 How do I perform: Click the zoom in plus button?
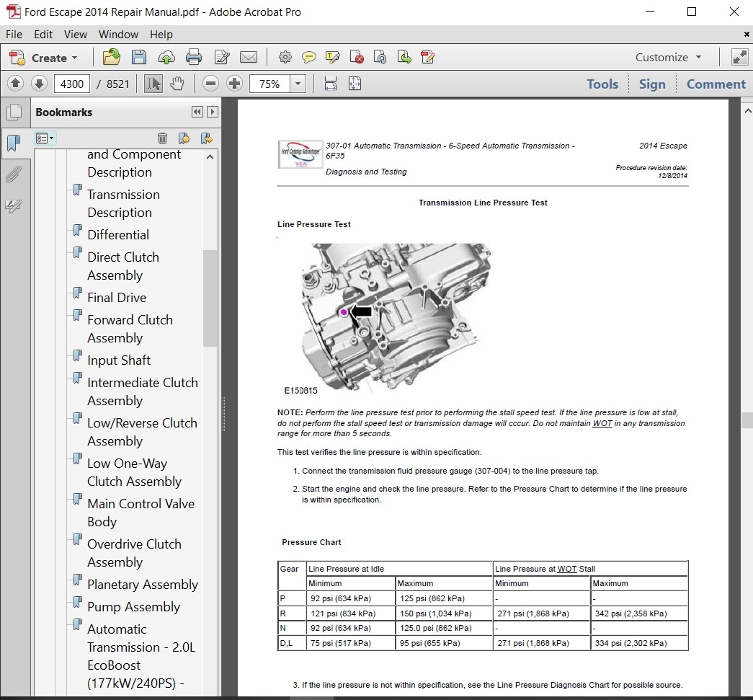coord(234,84)
